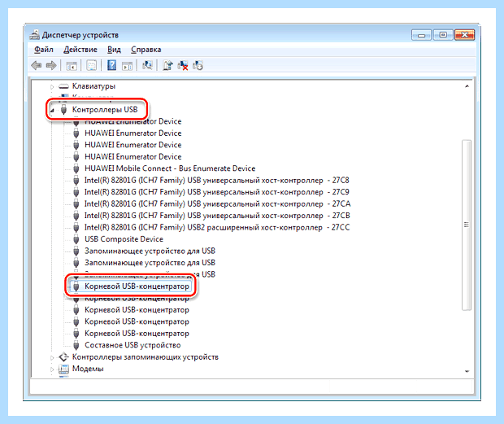Screen dimensions: 504x424
Task: Click the Клавиатуры keyboard category icon
Action: [63, 86]
